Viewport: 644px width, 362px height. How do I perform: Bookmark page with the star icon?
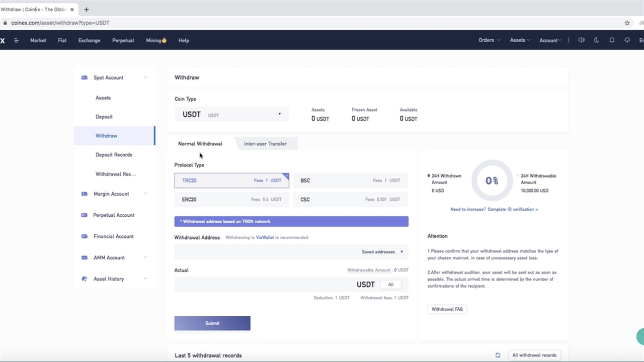(x=627, y=23)
